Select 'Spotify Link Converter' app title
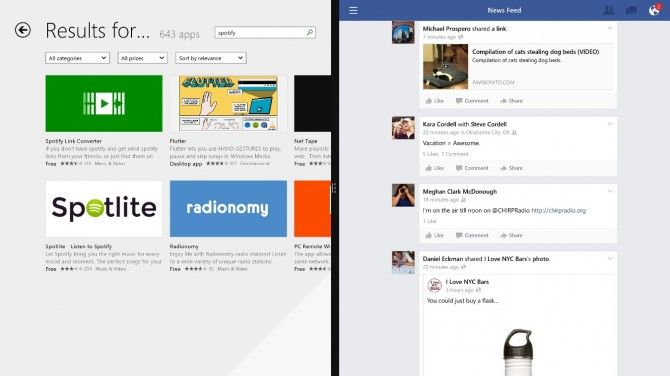This screenshot has width=670, height=376. [x=73, y=141]
